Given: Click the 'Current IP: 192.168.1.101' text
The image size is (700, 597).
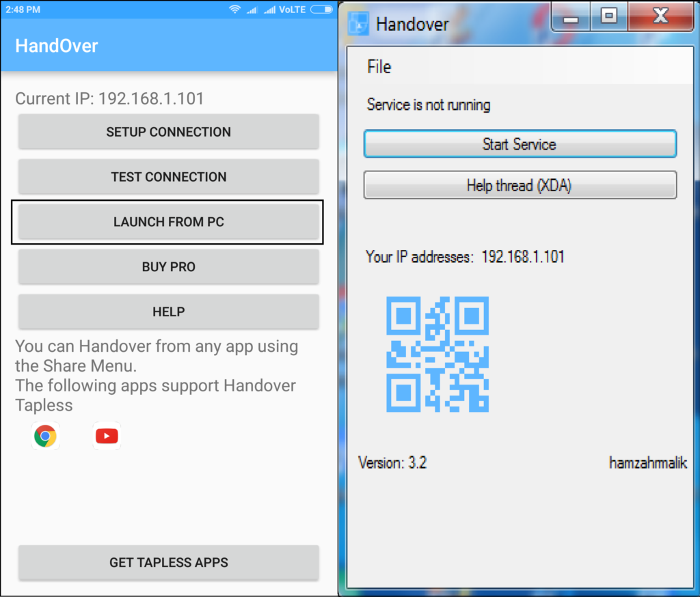Looking at the screenshot, I should click(x=109, y=98).
